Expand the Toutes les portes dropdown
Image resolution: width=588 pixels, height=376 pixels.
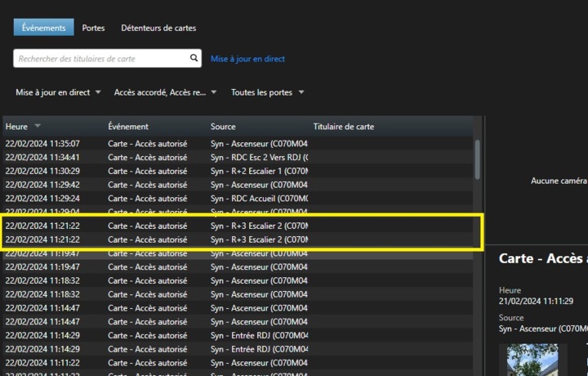coord(268,92)
